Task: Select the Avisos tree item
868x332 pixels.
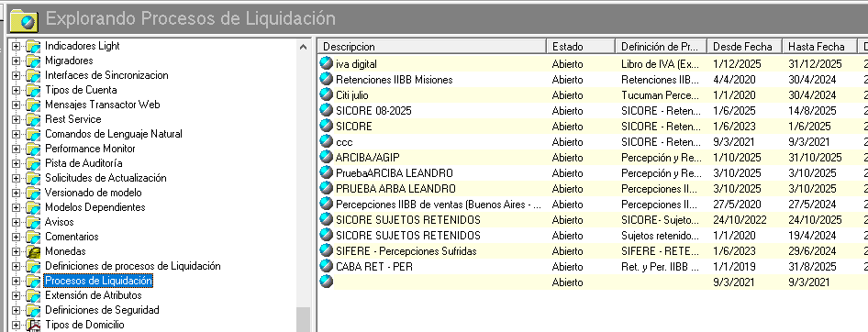Action: click(60, 222)
